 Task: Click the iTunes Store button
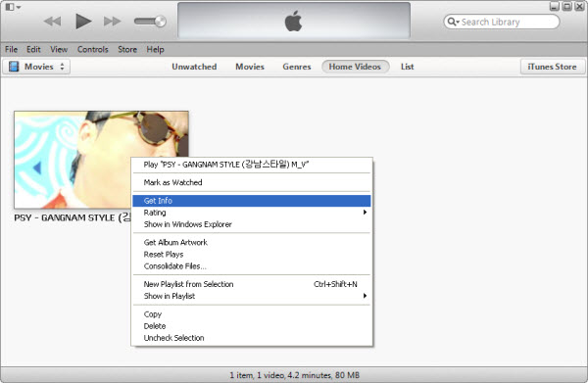point(552,67)
